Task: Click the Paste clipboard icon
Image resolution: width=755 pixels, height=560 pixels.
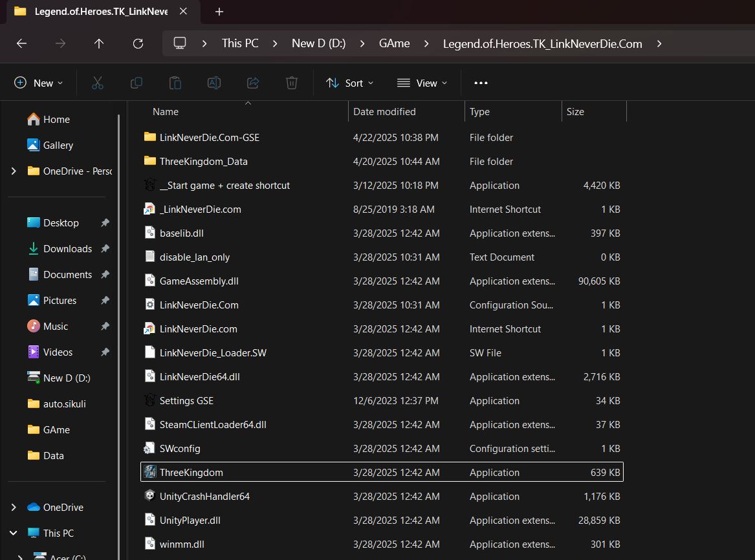Action: pyautogui.click(x=175, y=83)
